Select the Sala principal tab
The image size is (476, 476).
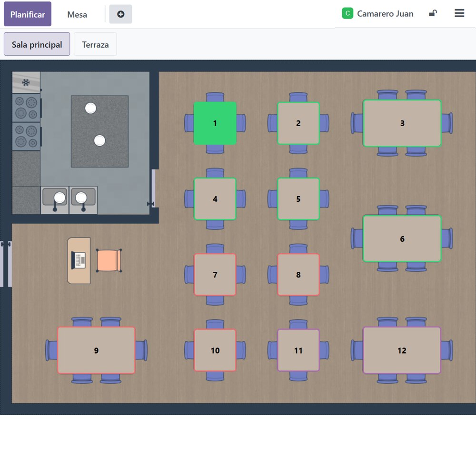pyautogui.click(x=37, y=45)
